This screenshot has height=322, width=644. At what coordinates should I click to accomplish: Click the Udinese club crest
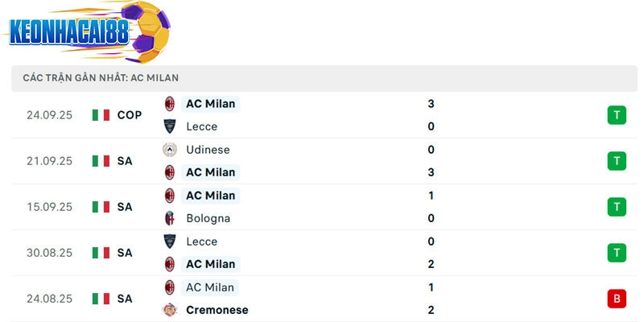tap(170, 150)
